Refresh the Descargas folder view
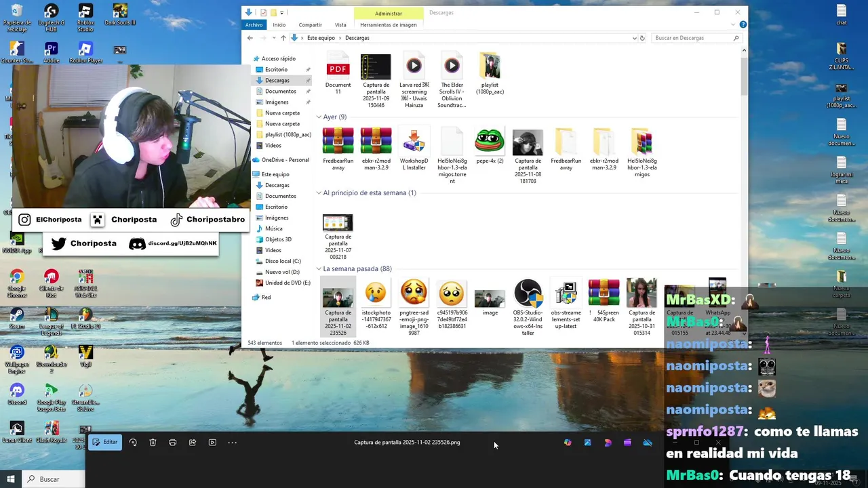The image size is (868, 488). (x=643, y=38)
